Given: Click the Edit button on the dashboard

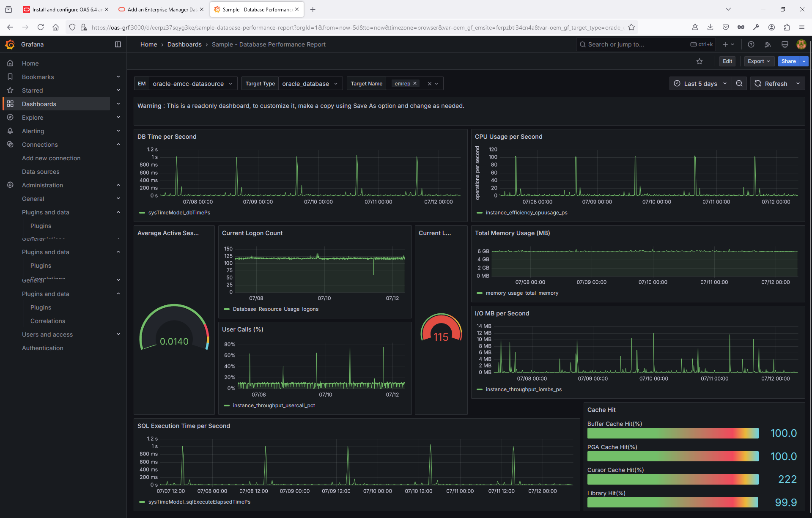Looking at the screenshot, I should pos(727,61).
